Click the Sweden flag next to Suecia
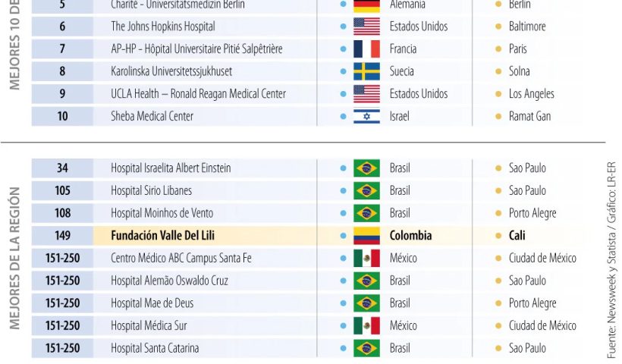The image size is (622, 364). coord(366,71)
